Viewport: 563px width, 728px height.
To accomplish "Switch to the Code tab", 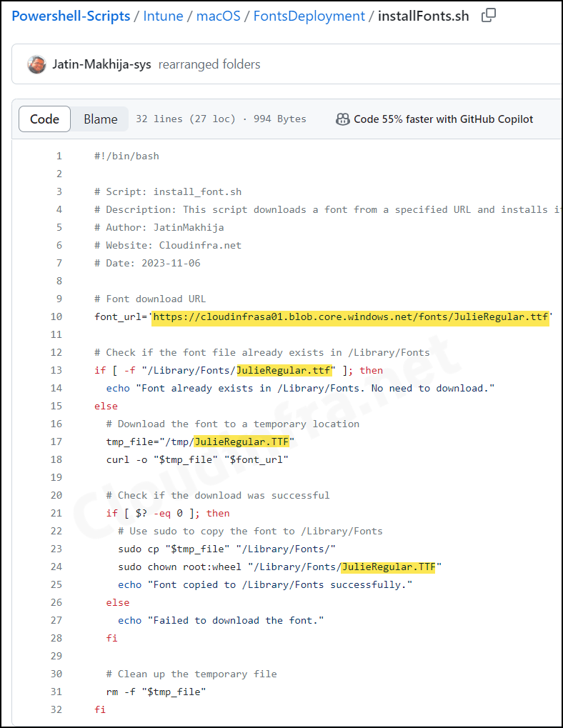I will pyautogui.click(x=44, y=119).
